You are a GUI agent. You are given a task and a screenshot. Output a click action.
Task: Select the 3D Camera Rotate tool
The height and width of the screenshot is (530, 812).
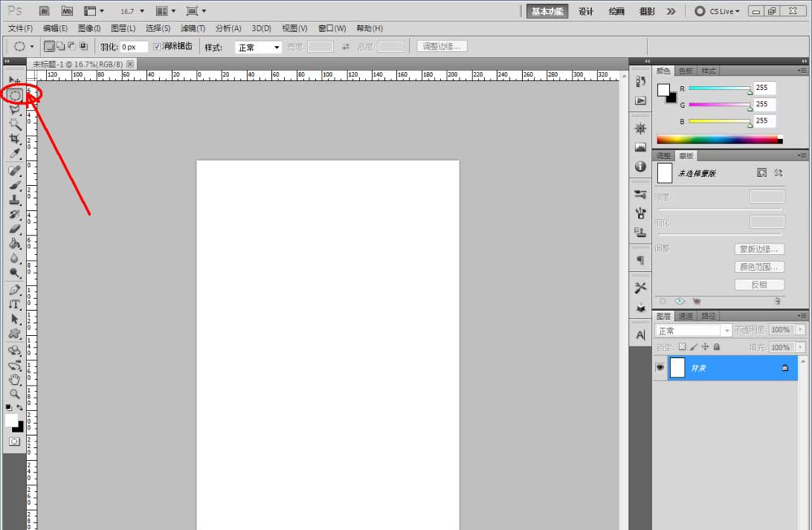pyautogui.click(x=15, y=365)
